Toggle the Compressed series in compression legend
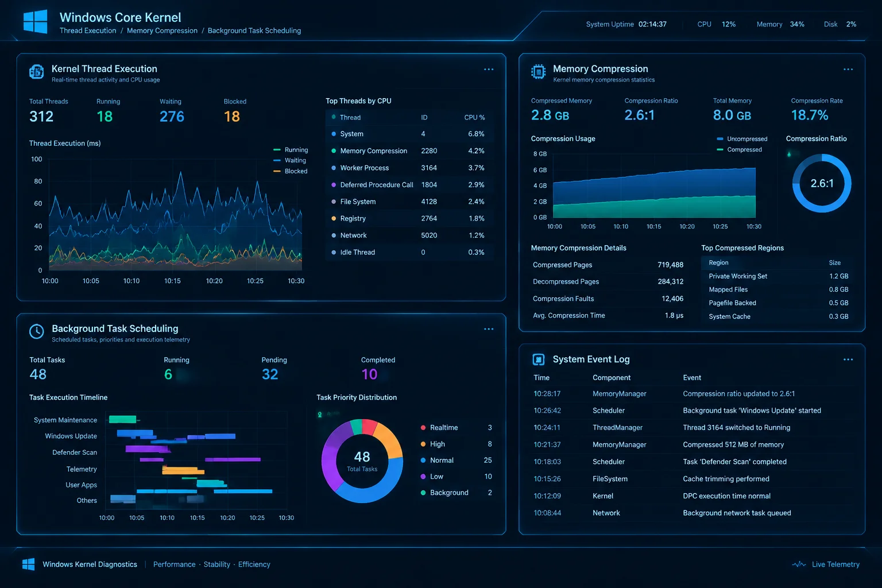 740,149
